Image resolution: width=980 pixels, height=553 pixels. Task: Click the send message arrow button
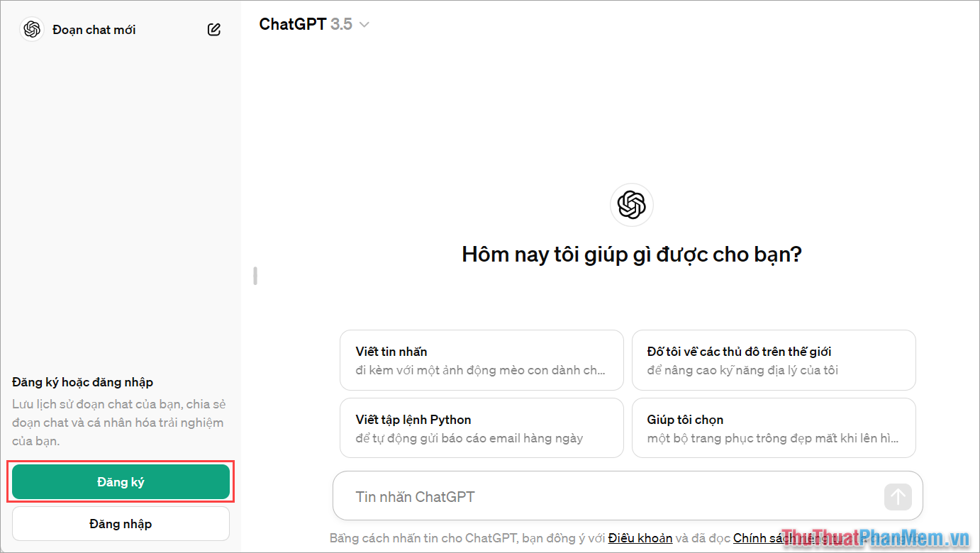coord(897,496)
